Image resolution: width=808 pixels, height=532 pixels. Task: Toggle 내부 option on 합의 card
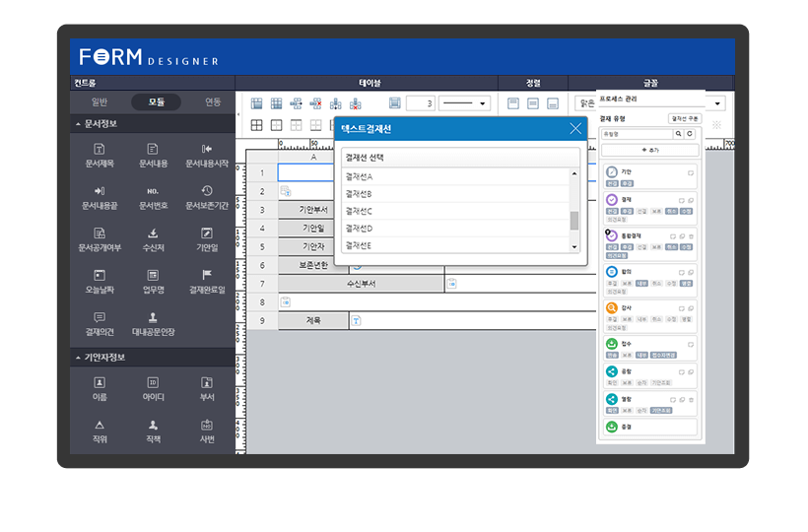tap(641, 284)
